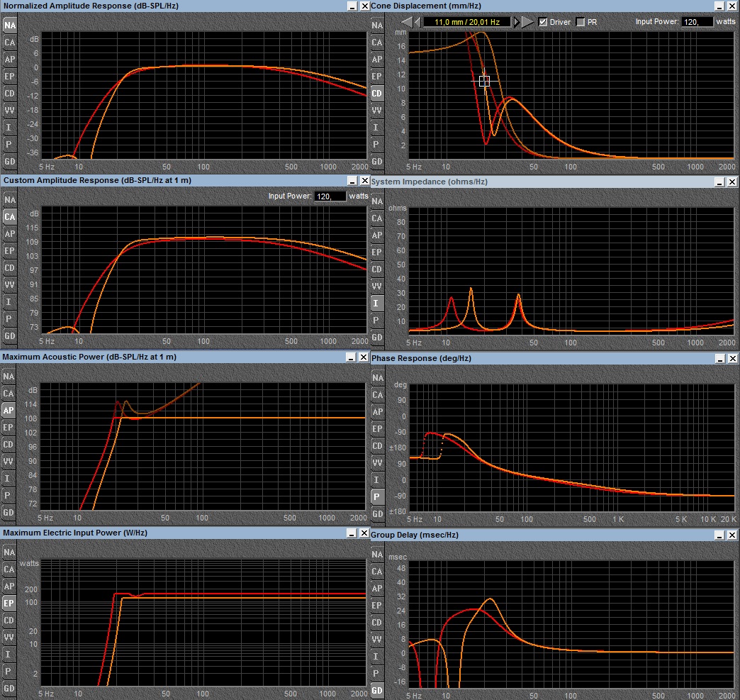Select active CD button in Cone Displacement window
Image resolution: width=740 pixels, height=700 pixels.
(376, 94)
